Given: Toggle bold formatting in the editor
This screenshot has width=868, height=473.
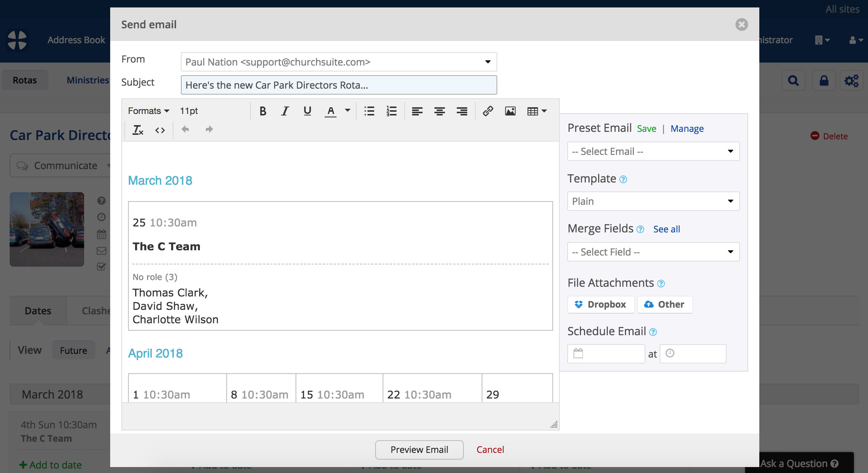Looking at the screenshot, I should pos(263,111).
